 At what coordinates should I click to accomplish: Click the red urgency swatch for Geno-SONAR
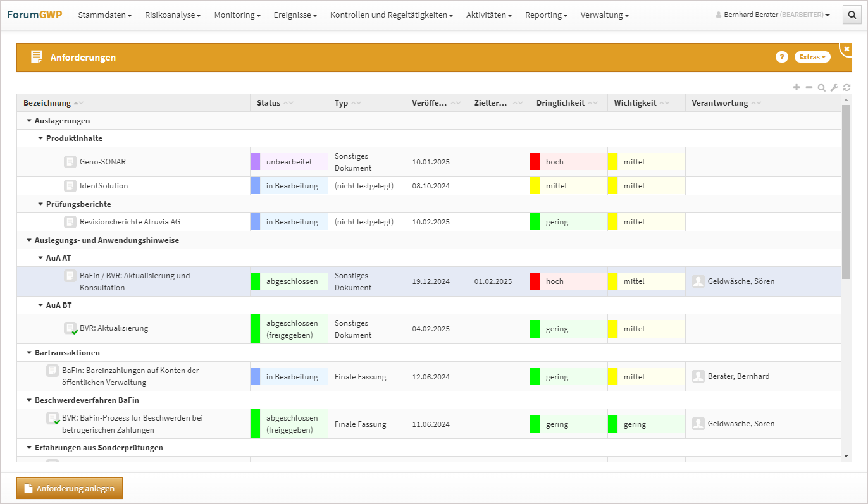(x=535, y=162)
